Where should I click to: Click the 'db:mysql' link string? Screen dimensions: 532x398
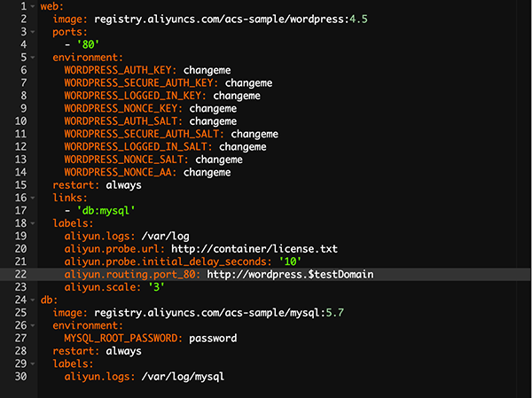[x=106, y=211]
